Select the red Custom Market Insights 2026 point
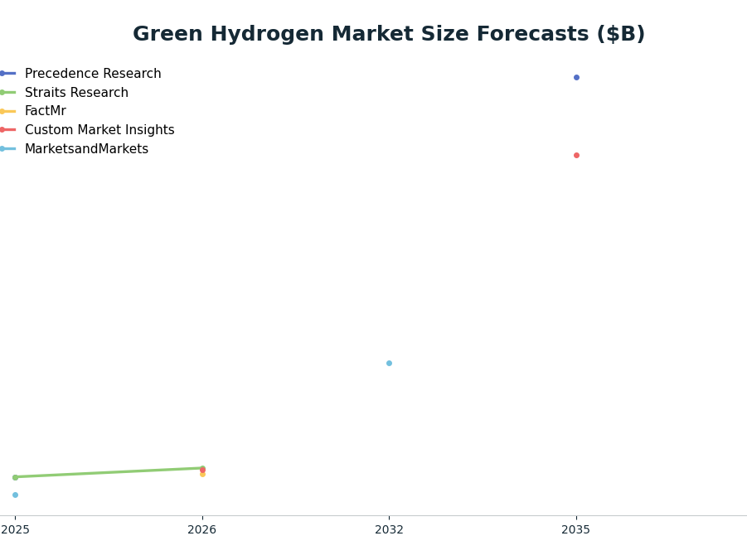 pyautogui.click(x=202, y=471)
